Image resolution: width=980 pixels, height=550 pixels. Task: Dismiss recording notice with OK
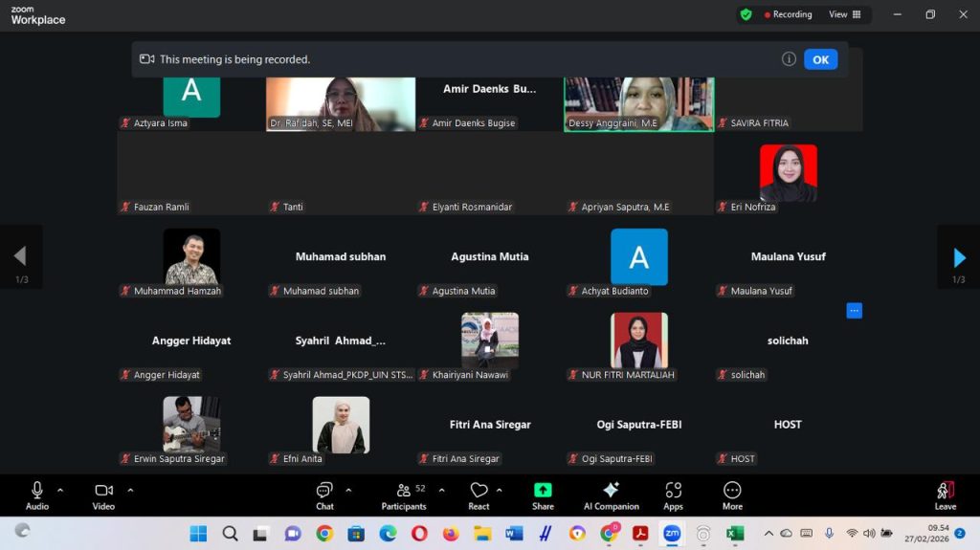[x=820, y=59]
